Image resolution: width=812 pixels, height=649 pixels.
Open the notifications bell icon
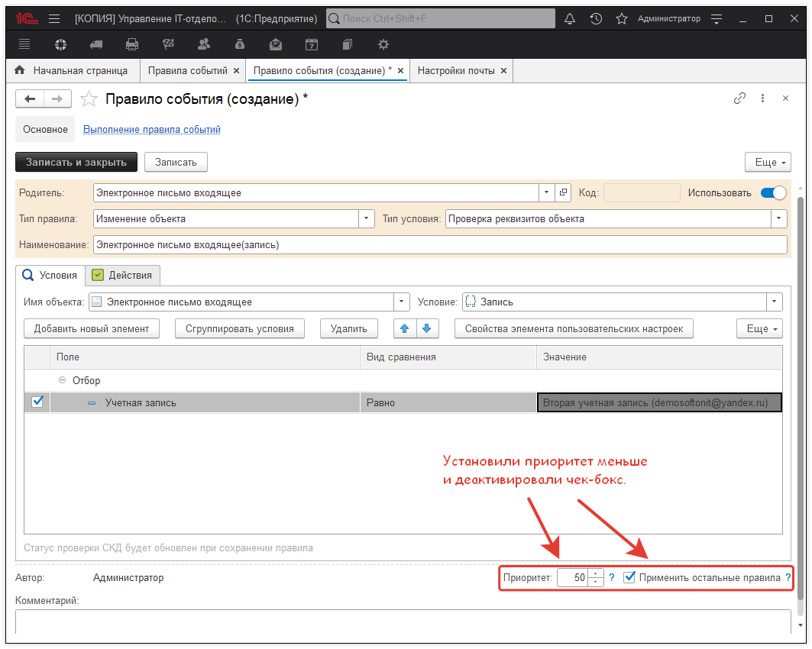point(570,18)
